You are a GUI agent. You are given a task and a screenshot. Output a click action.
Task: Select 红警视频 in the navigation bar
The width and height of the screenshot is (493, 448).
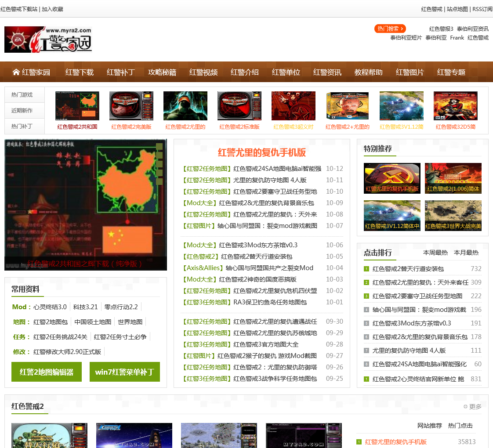(x=203, y=72)
